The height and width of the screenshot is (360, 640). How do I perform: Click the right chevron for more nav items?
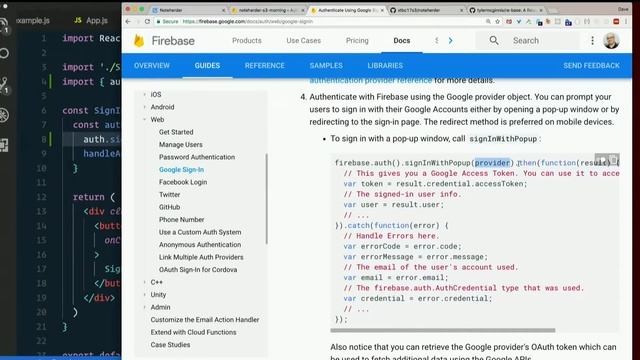(450, 40)
